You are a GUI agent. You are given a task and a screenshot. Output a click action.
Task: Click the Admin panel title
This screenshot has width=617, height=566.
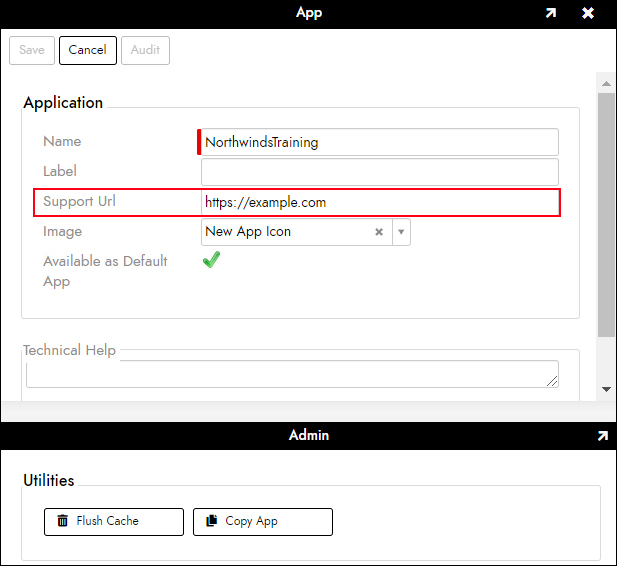(309, 435)
